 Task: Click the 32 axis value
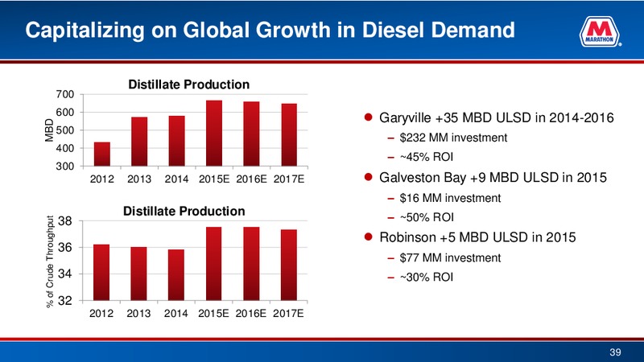[65, 301]
